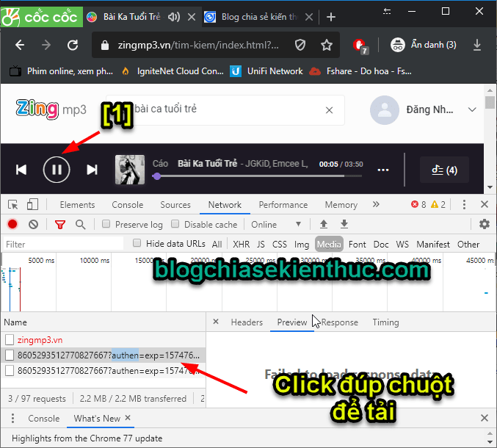Viewport: 497px width, 448px height.
Task: Go forward in browser history
Action: pos(46,45)
